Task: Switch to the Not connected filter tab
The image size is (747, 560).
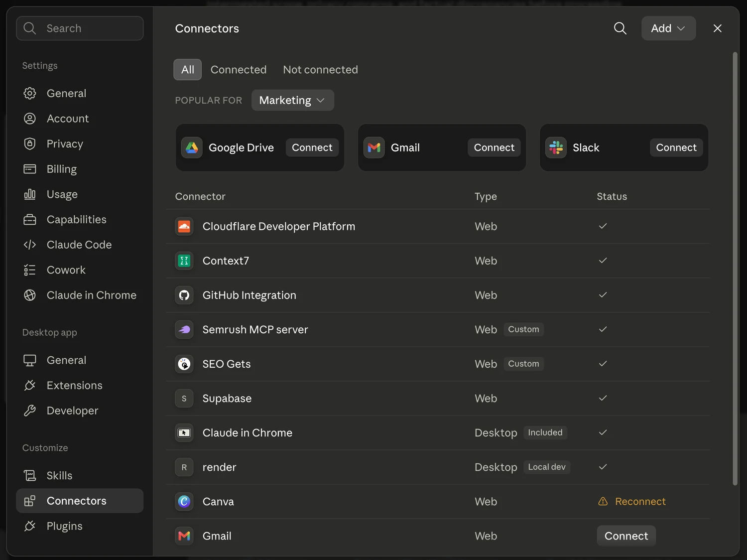Action: click(320, 70)
